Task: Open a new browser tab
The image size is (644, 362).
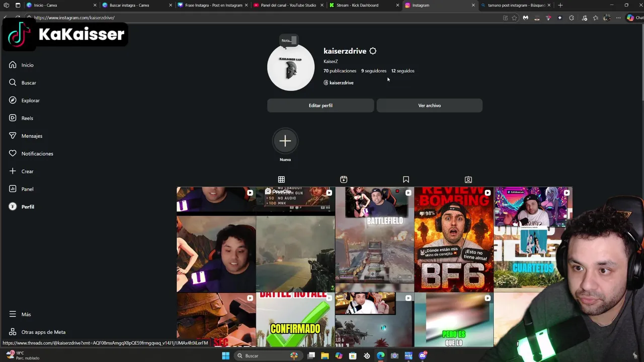Action: (x=560, y=5)
